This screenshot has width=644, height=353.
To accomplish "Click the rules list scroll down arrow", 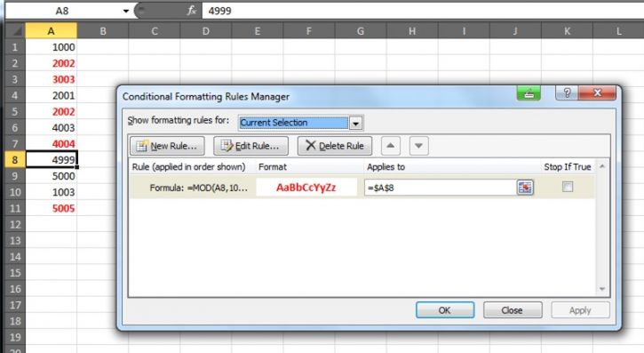I will pos(602,289).
